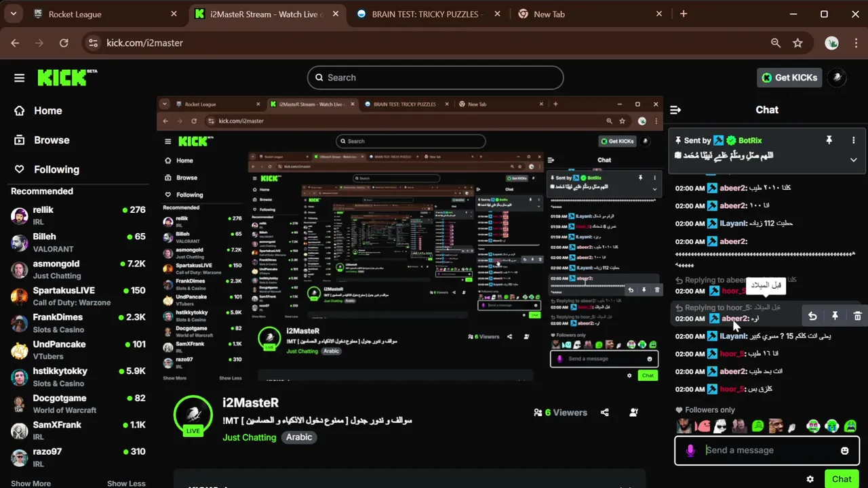This screenshot has height=488, width=868.
Task: Click the live stream video player
Action: pyautogui.click(x=410, y=239)
